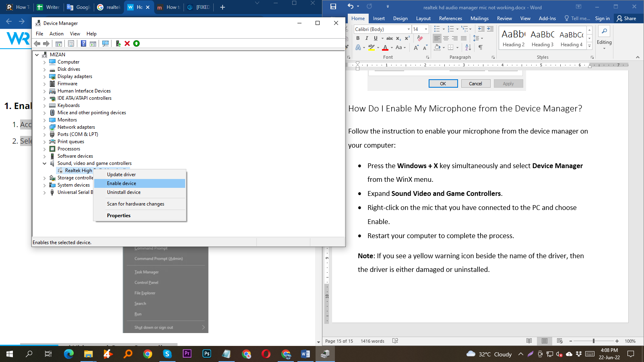This screenshot has height=362, width=644.
Task: Toggle Center alignment in the ribbon
Action: (446, 38)
